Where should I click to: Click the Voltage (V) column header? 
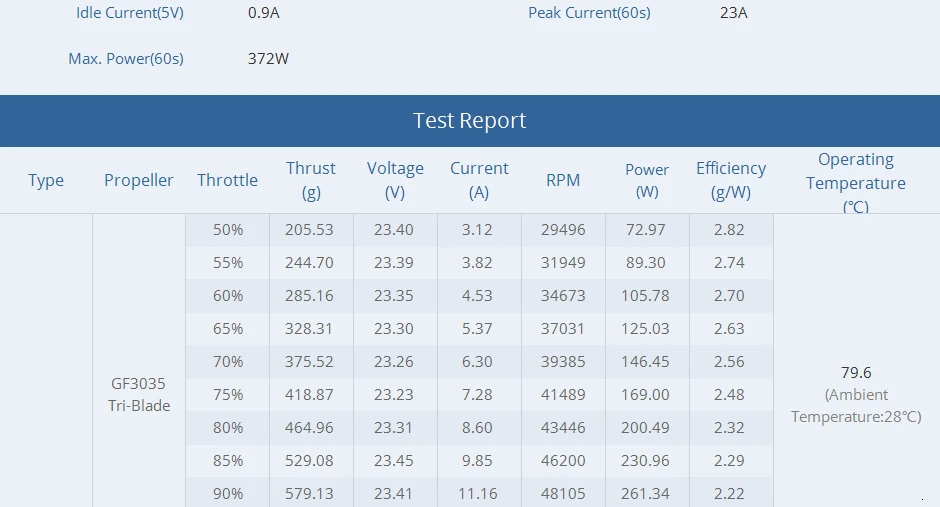point(395,180)
